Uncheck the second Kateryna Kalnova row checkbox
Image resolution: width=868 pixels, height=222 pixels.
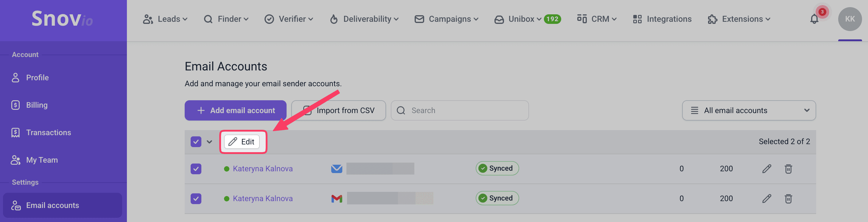click(196, 198)
